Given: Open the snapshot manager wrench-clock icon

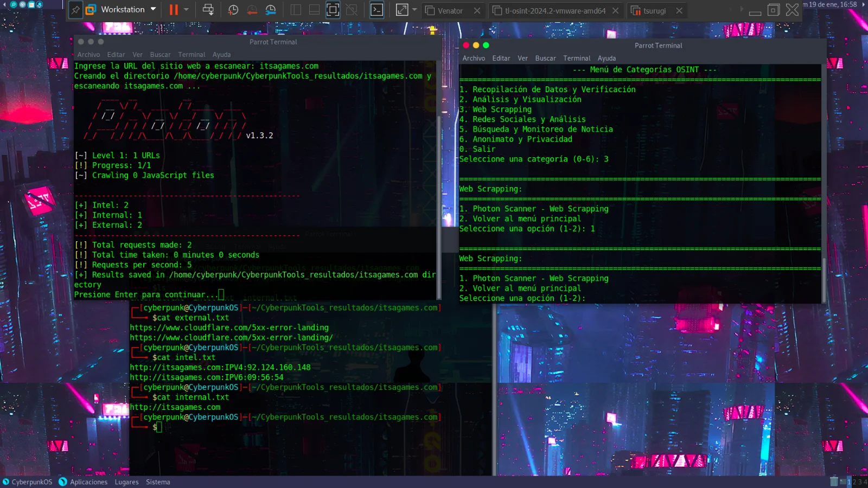Looking at the screenshot, I should coord(271,10).
